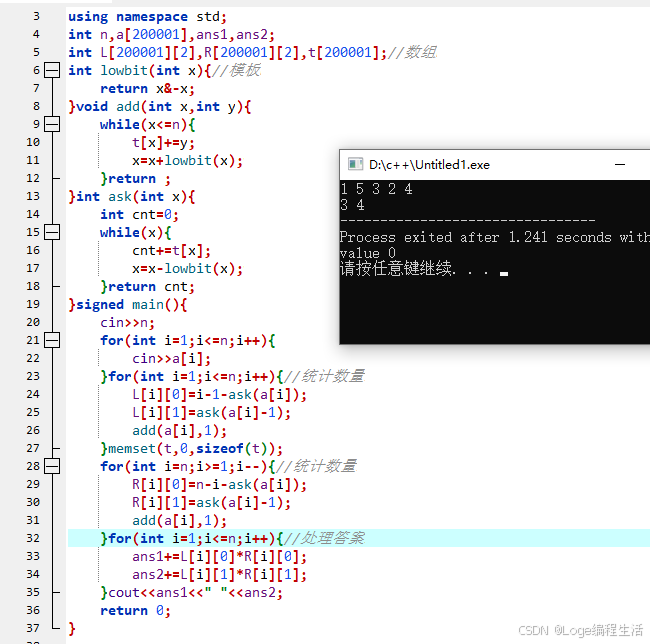This screenshot has height=644, width=650.
Task: Click the '//处理答案' comment on line 32
Action: click(x=325, y=538)
